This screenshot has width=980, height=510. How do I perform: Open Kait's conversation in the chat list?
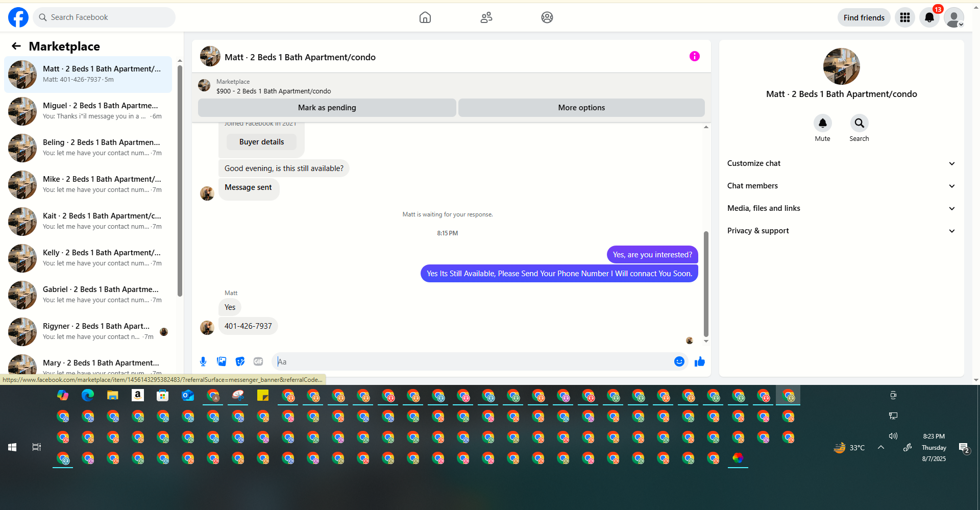point(88,222)
